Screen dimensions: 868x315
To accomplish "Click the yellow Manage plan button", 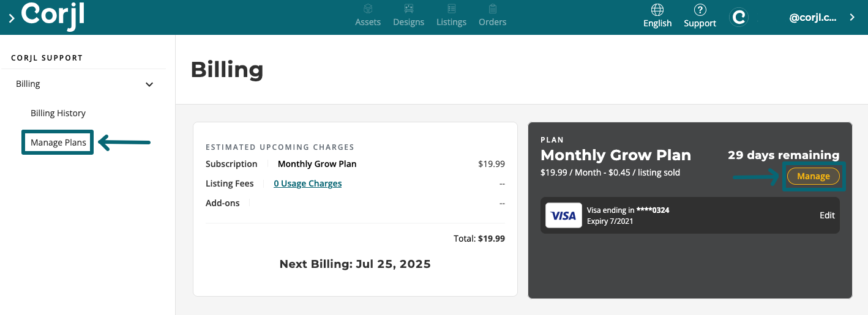I will [x=814, y=176].
